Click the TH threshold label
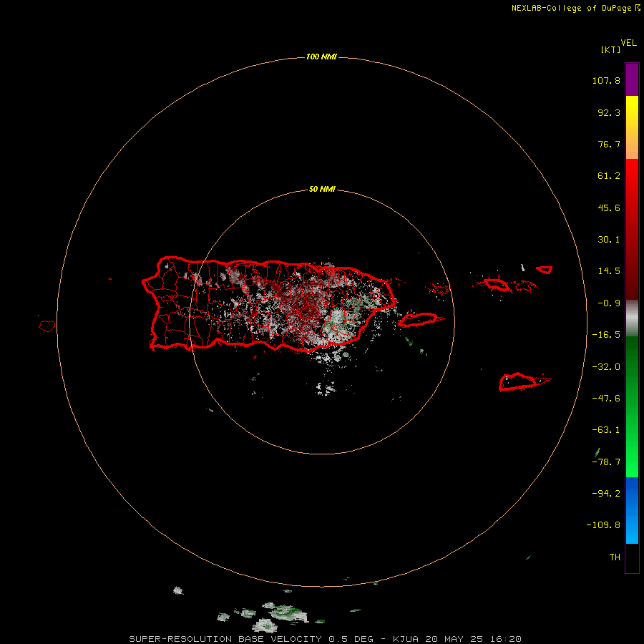Viewport: 644px width, 644px height. click(x=615, y=557)
